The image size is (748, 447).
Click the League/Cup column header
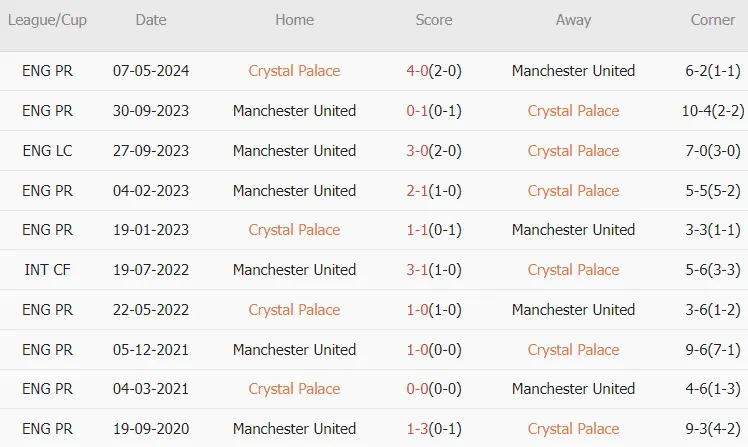[47, 20]
